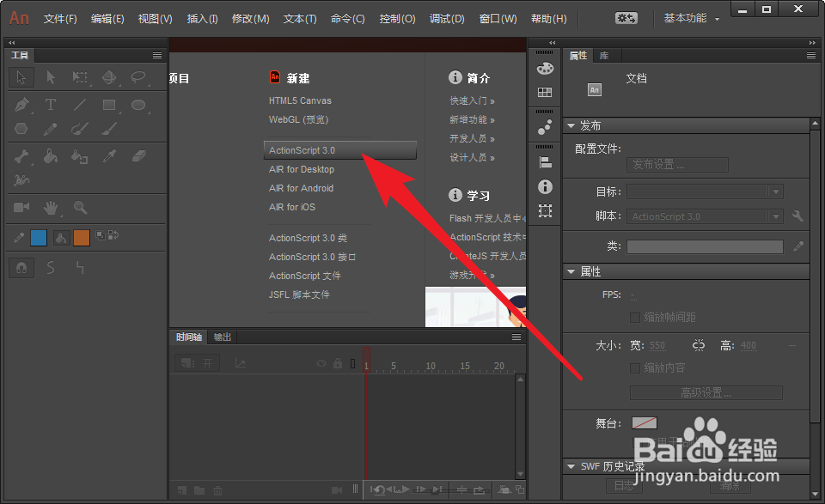The width and height of the screenshot is (825, 504).
Task: Open the Color palette panel icon
Action: [545, 69]
